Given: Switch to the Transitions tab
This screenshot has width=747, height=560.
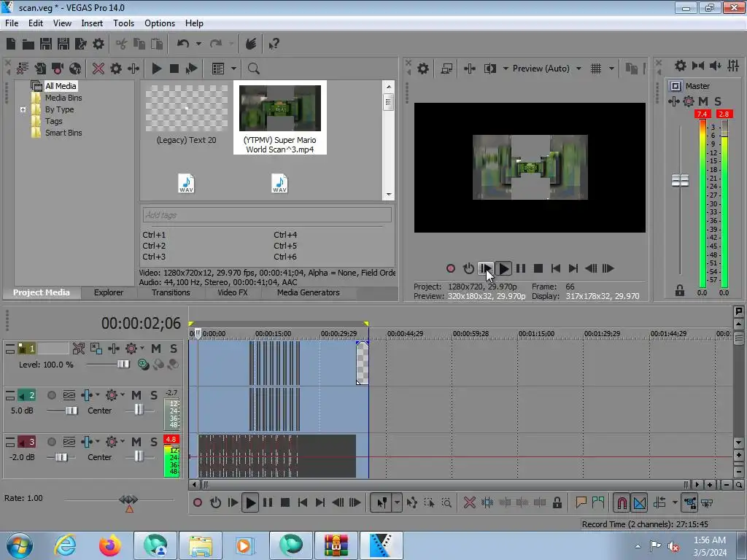Looking at the screenshot, I should pyautogui.click(x=171, y=292).
